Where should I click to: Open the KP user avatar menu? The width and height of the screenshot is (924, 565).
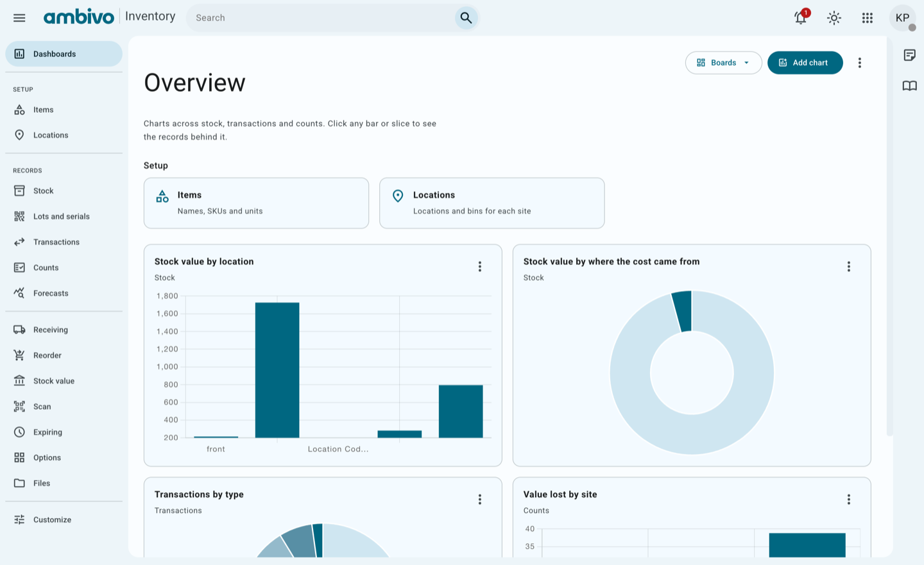click(x=902, y=18)
